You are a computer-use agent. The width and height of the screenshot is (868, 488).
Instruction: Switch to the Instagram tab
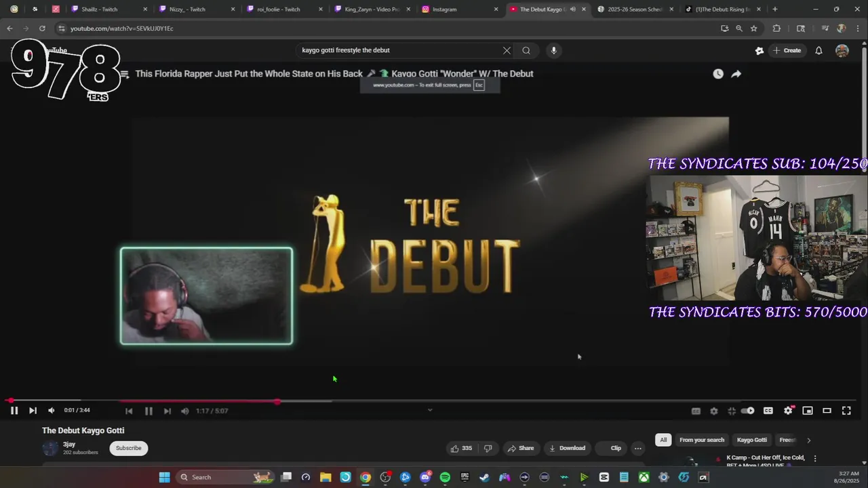pyautogui.click(x=460, y=9)
